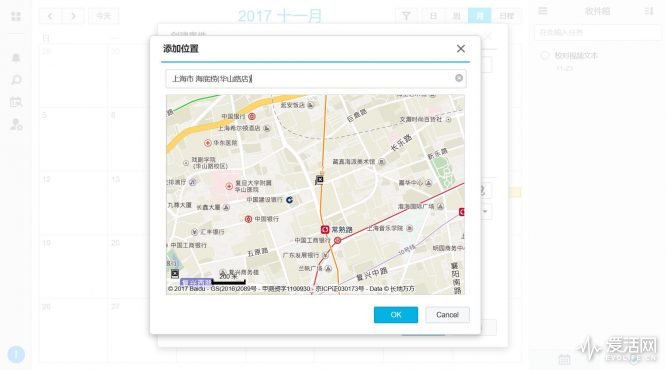
Task: Open the app grid icon in sidebar
Action: tap(16, 16)
